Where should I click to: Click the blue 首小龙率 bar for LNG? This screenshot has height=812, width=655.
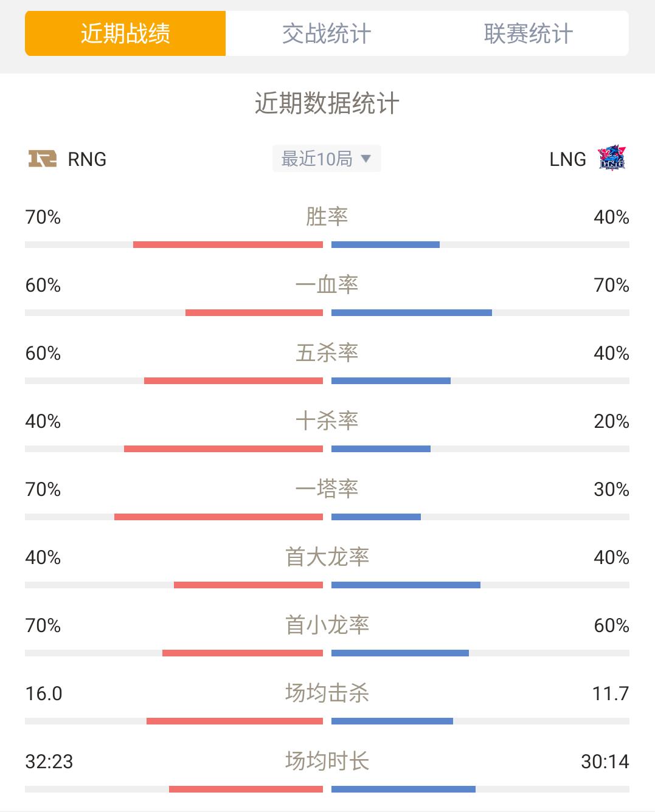pyautogui.click(x=400, y=653)
